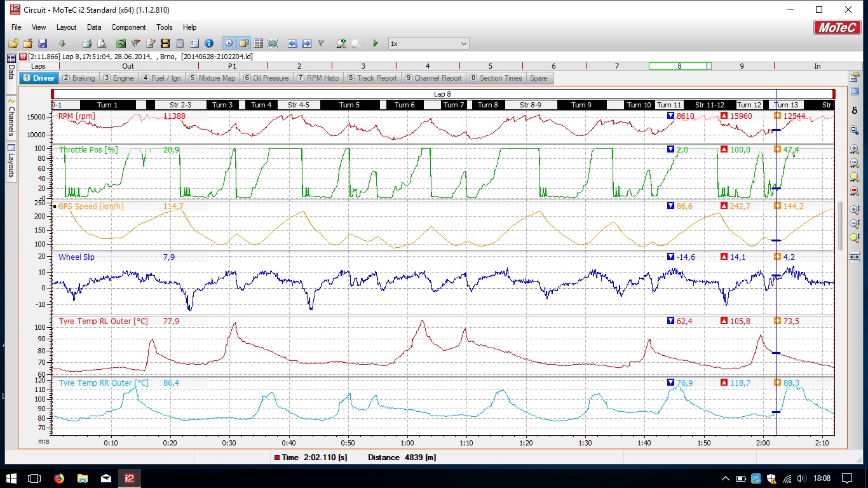Image resolution: width=868 pixels, height=488 pixels.
Task: Select lap 5 in the laps bar
Action: tap(490, 66)
